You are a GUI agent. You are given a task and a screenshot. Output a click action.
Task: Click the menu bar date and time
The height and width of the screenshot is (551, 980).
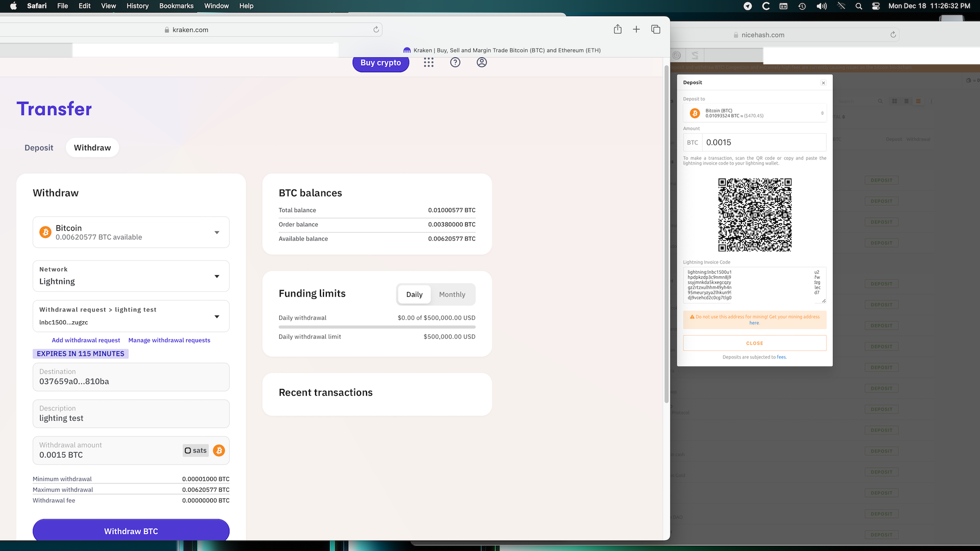point(929,6)
